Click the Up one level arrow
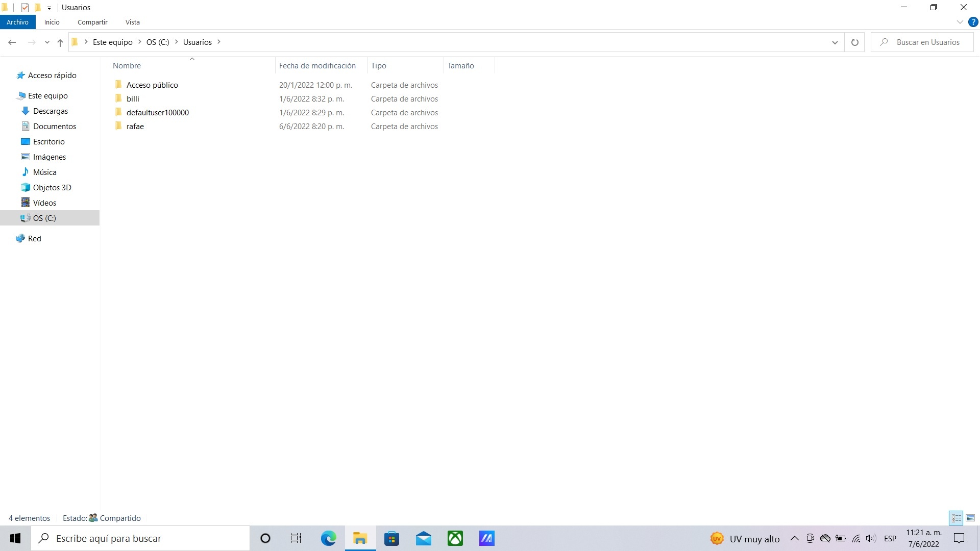Image resolution: width=980 pixels, height=551 pixels. pos(60,42)
